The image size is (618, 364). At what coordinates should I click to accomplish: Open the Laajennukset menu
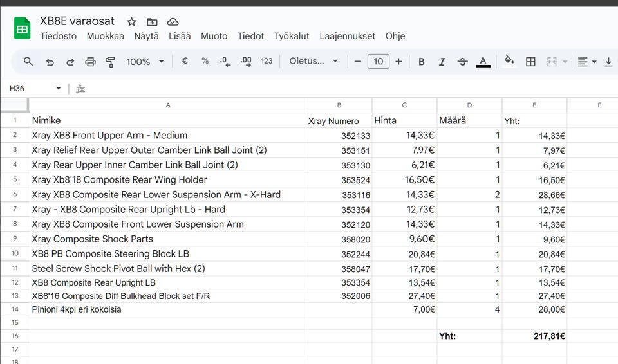[x=347, y=36]
